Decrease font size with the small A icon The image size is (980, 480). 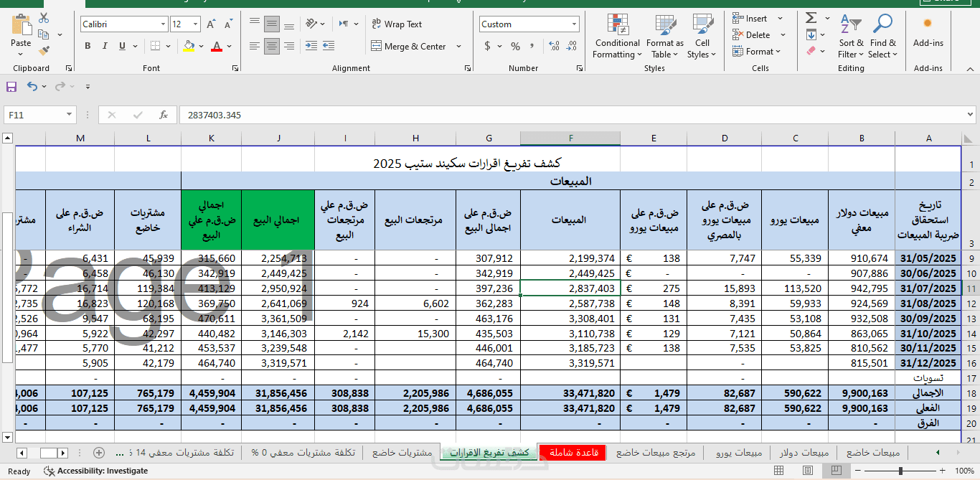point(229,24)
